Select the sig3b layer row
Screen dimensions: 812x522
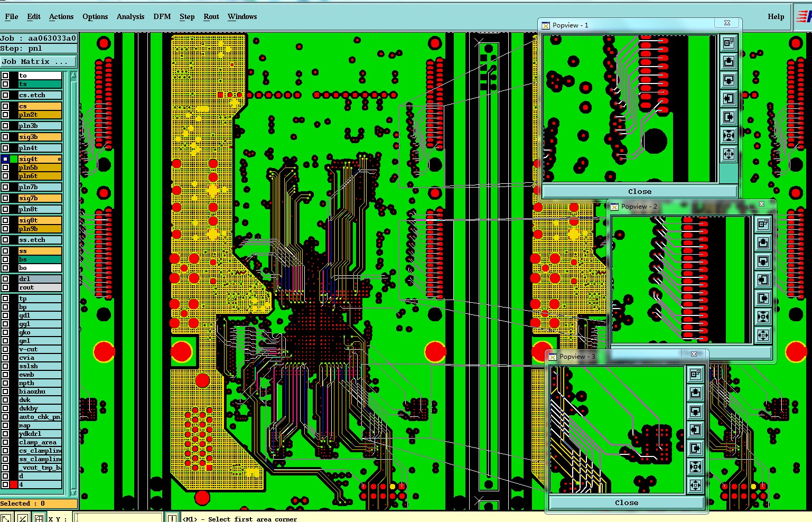click(40, 137)
